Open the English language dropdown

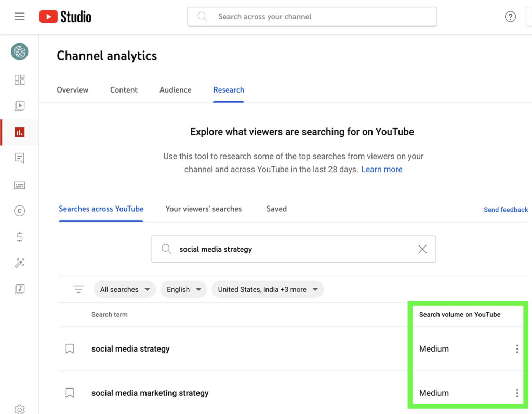tap(183, 289)
